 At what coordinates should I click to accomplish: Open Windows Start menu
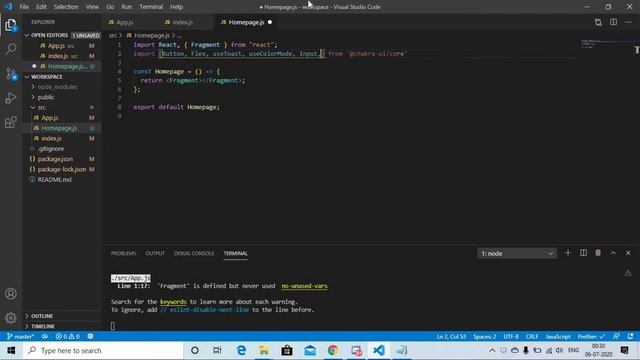[x=11, y=351]
